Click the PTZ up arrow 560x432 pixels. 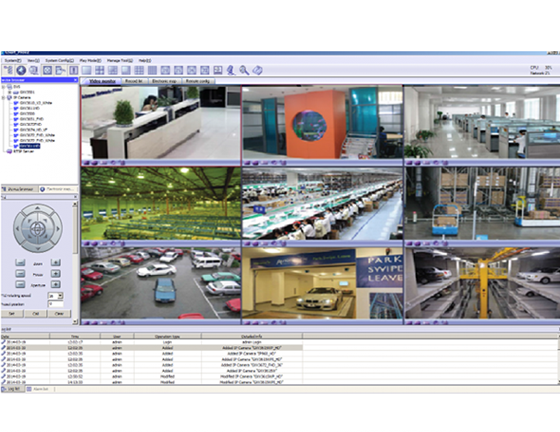click(x=38, y=208)
